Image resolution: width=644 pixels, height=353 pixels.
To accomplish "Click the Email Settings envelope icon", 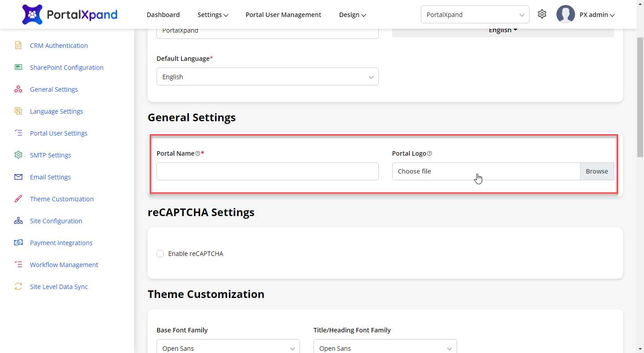I will pos(18,177).
